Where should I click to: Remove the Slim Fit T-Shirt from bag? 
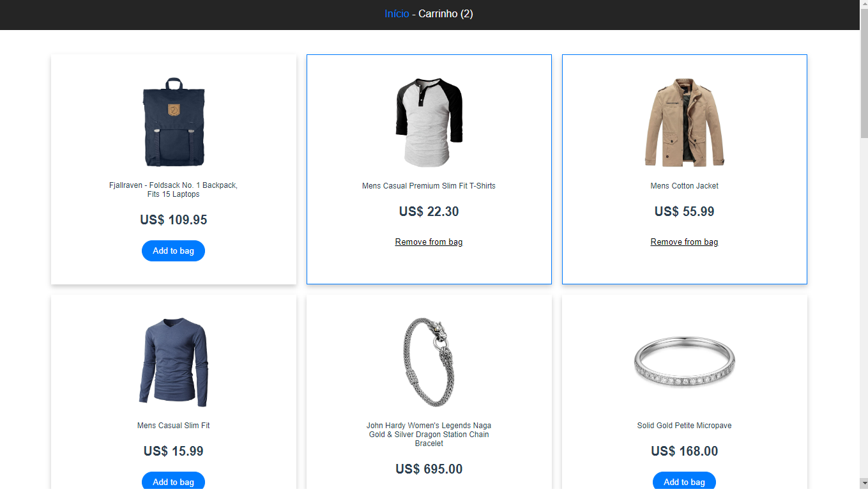[x=429, y=242]
